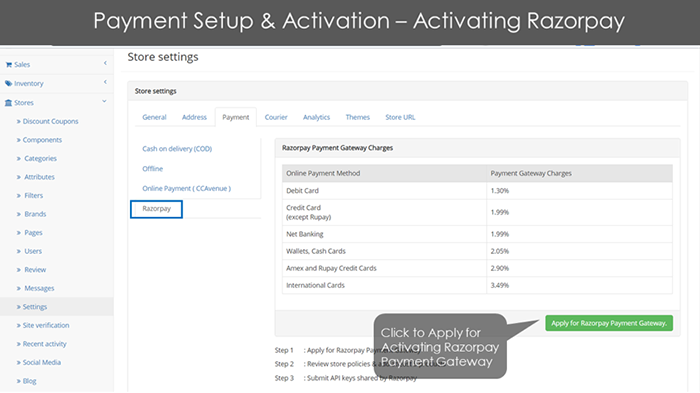
Task: Select Online Payment (CCAvenue) option
Action: [187, 189]
